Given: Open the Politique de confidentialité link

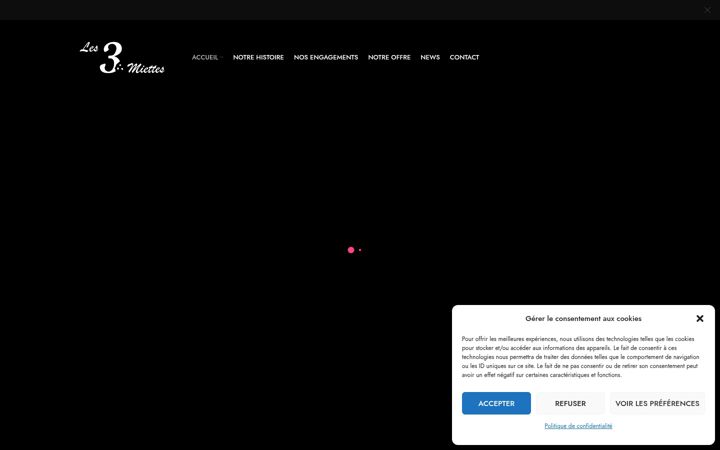Looking at the screenshot, I should [x=578, y=426].
